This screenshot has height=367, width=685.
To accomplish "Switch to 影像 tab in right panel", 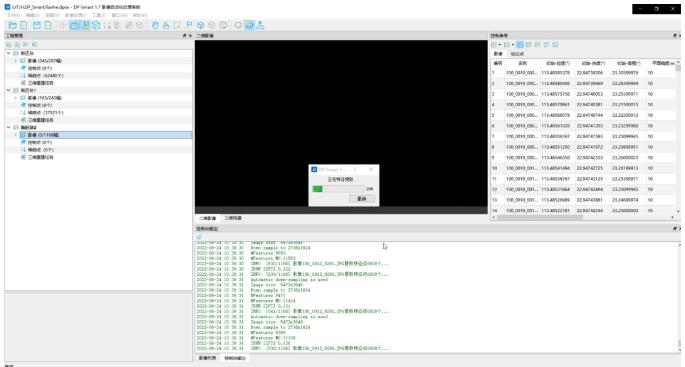I will (498, 54).
